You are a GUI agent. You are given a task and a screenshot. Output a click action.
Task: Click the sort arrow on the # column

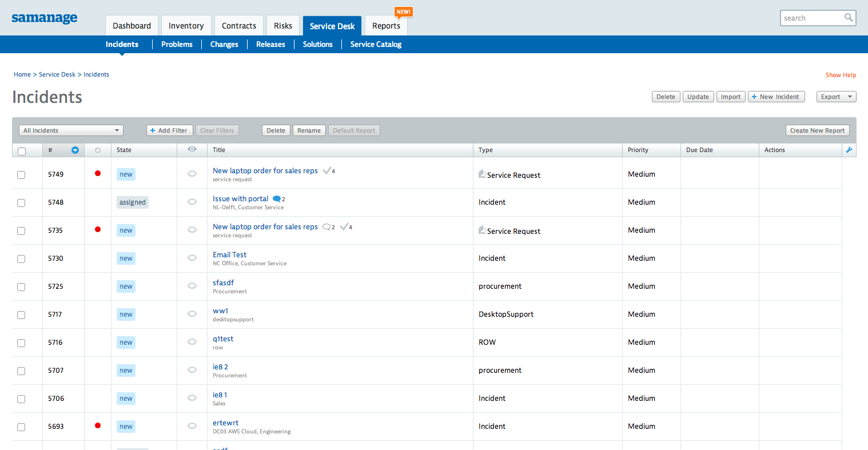click(x=75, y=150)
